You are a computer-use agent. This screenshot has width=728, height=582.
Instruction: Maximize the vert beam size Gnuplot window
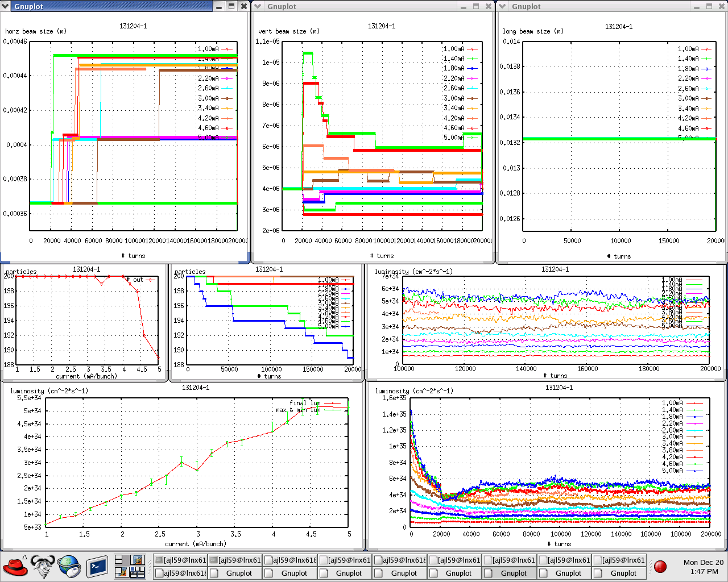click(476, 6)
